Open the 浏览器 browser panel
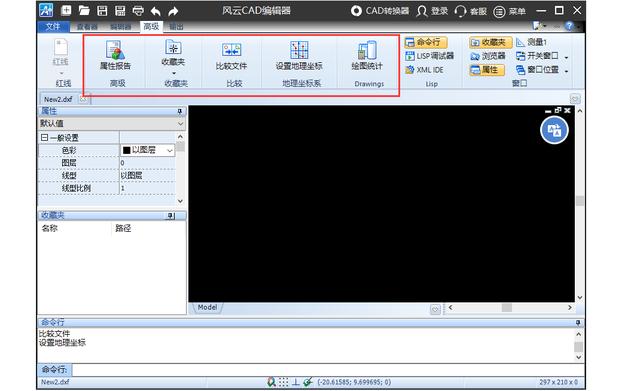Screen dimensions: 640x391 (x=488, y=56)
